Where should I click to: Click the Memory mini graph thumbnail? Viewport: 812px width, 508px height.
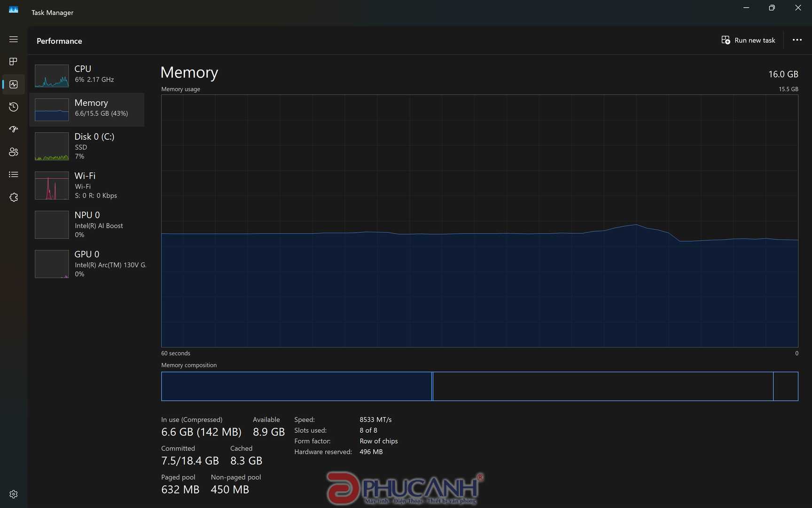point(52,110)
